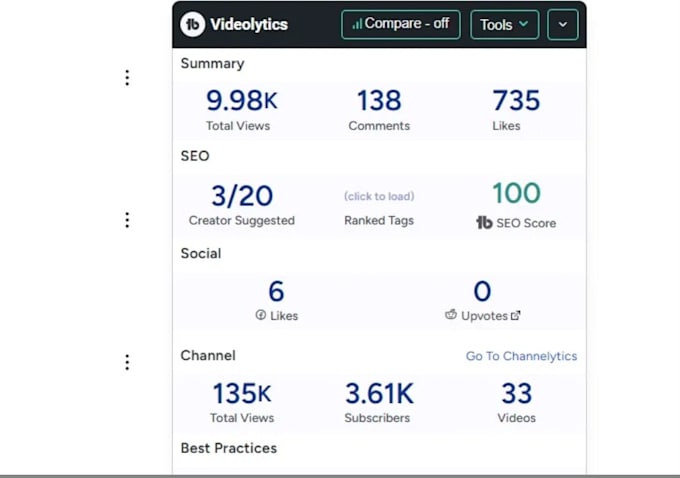680x478 pixels.
Task: Click the 3.61K Subscribers value
Action: (x=379, y=393)
